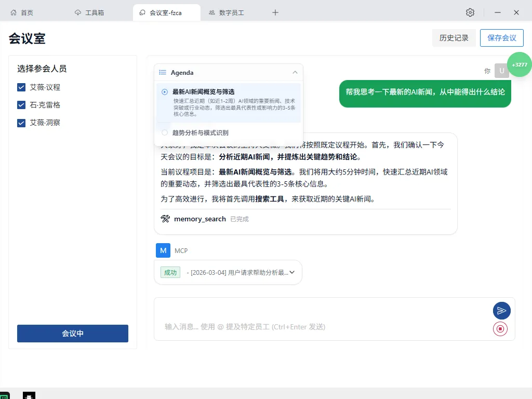Stop generation with the red stop icon
Screen dimensions: 532x399
click(500, 328)
